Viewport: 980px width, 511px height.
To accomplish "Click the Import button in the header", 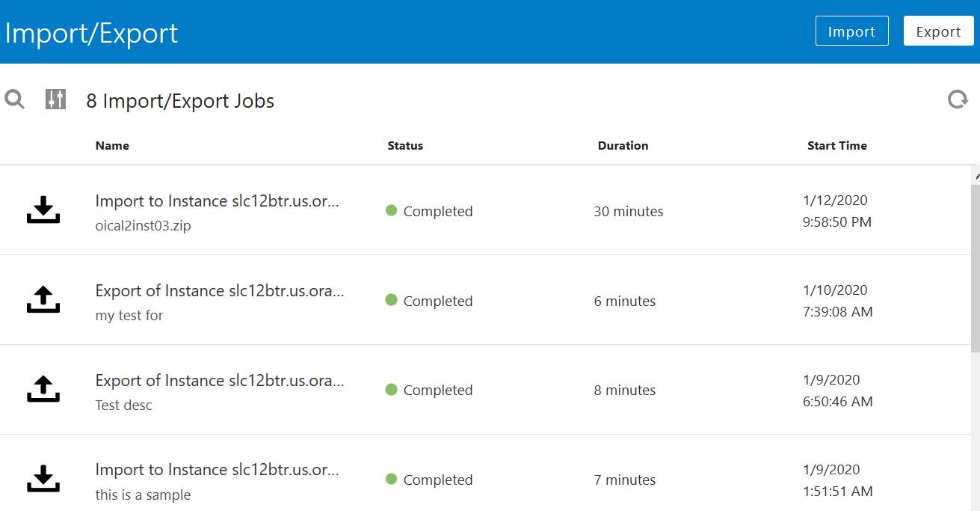I will (x=851, y=31).
